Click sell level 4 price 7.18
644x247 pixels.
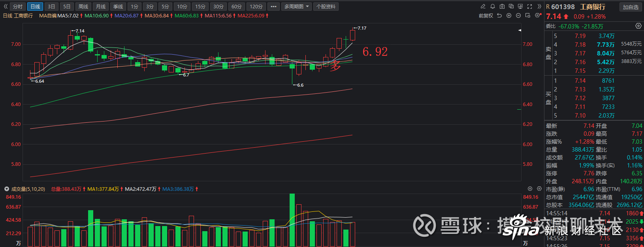(580, 45)
